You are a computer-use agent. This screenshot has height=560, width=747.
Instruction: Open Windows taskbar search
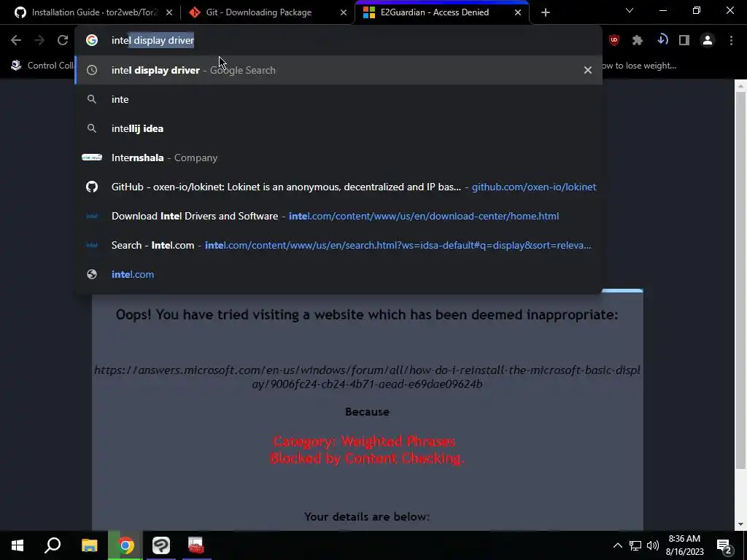(53, 545)
